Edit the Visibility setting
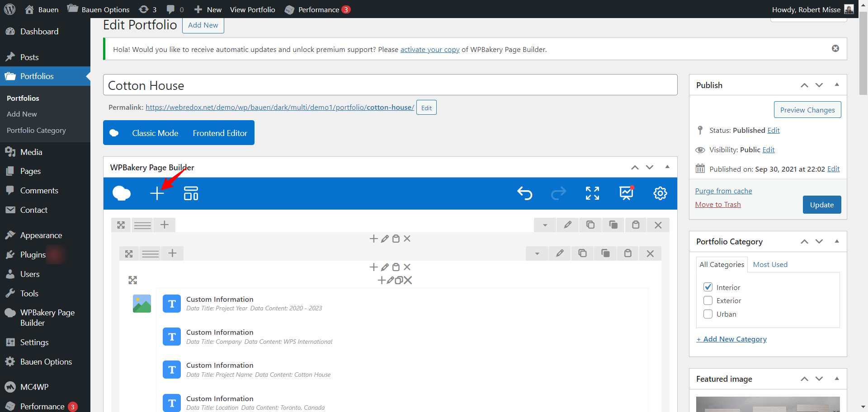 [x=769, y=150]
